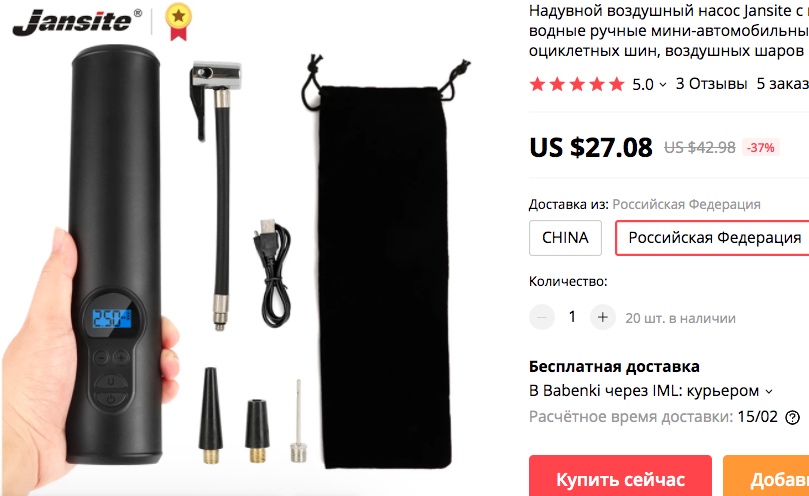The image size is (809, 496).
Task: Click the black air pump in product image
Action: pos(115,254)
